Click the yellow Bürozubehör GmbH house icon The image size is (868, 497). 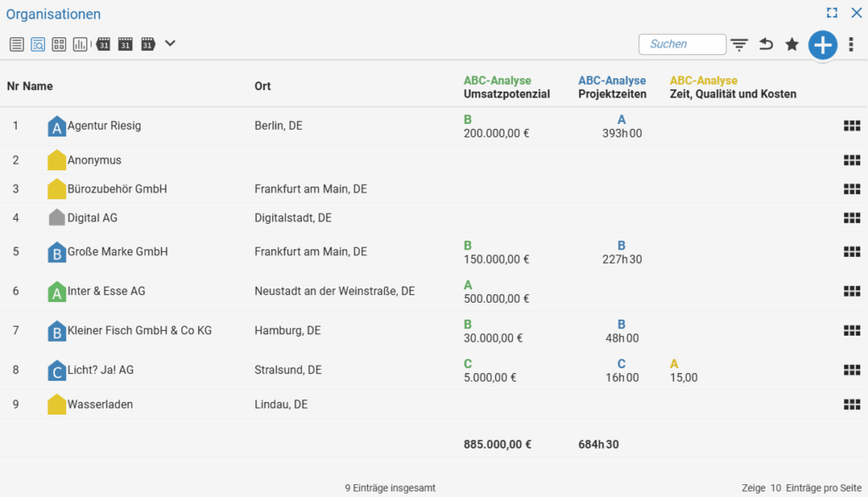coord(57,189)
